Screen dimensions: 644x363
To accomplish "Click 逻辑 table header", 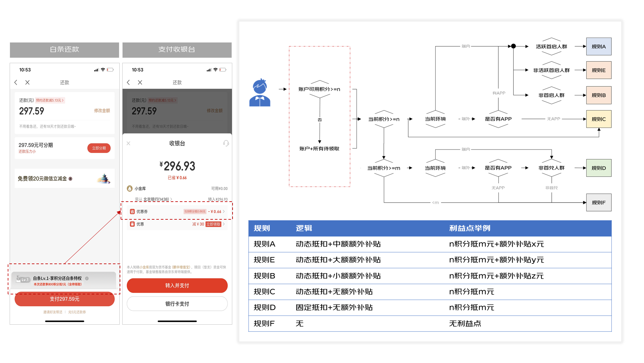I will point(304,228).
